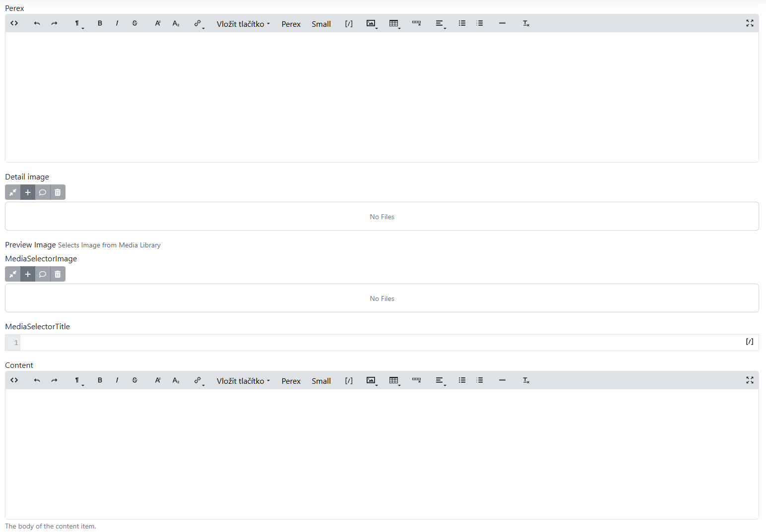Click undo arrow in Perex editor toolbar
766x532 pixels.
click(37, 23)
